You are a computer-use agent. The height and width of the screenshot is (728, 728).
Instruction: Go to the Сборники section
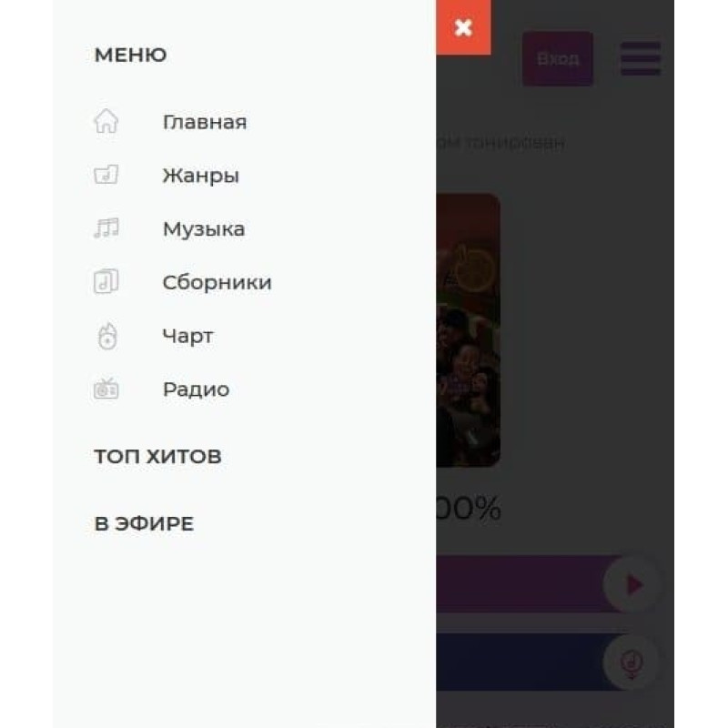point(217,282)
